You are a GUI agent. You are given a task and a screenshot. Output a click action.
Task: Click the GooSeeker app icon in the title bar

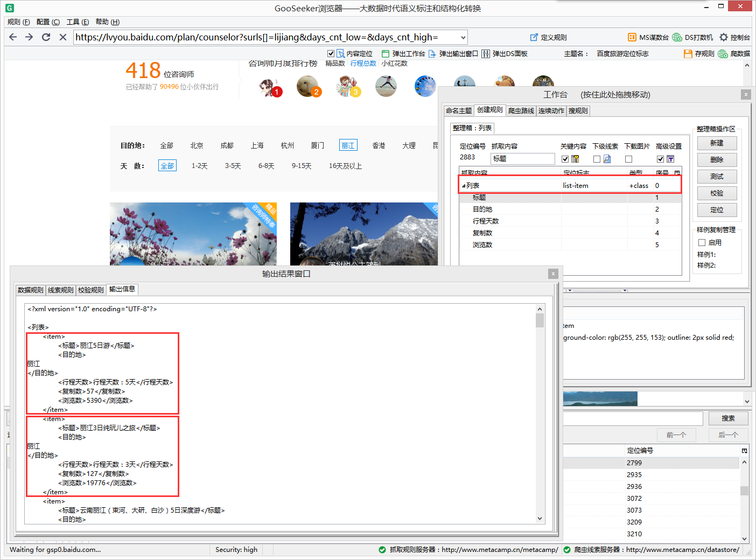9,8
